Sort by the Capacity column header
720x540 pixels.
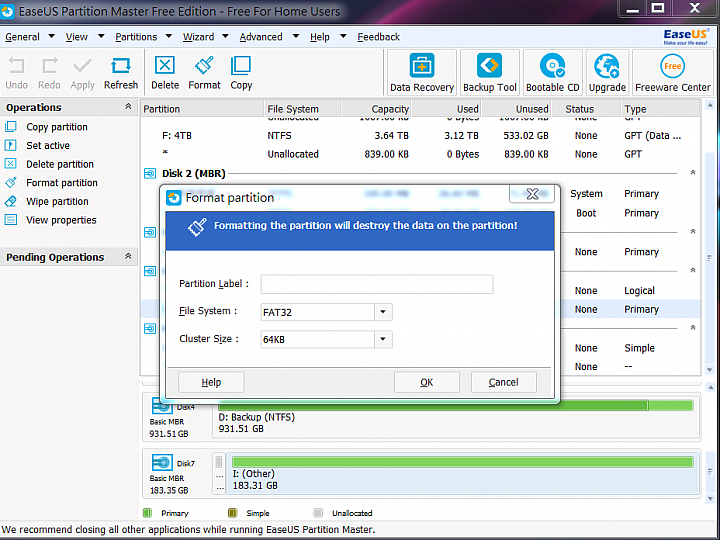[376, 109]
